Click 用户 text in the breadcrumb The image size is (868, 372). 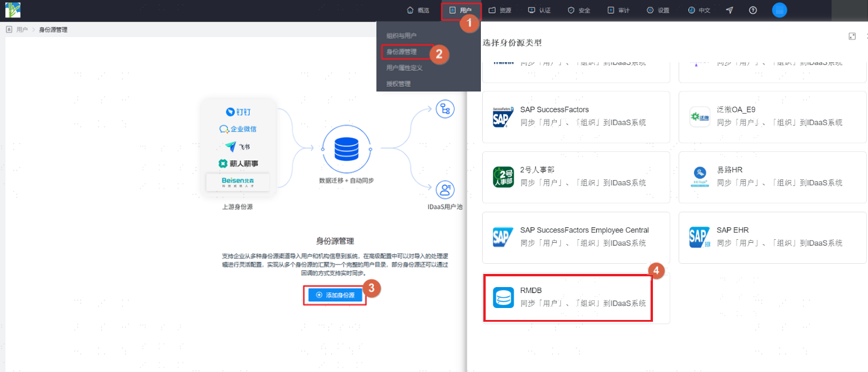(22, 29)
